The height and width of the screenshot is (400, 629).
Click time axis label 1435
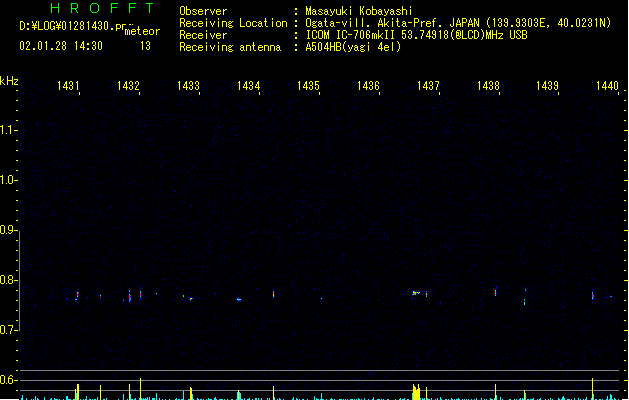pos(308,85)
